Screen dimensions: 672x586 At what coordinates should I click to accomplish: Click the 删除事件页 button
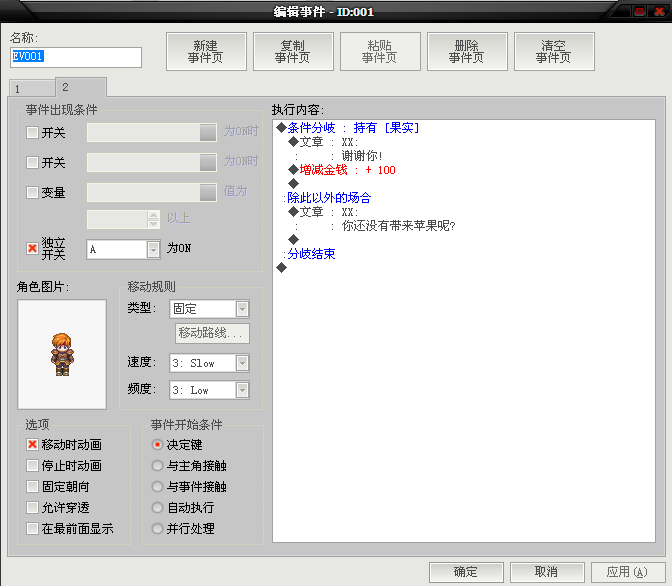[x=467, y=51]
